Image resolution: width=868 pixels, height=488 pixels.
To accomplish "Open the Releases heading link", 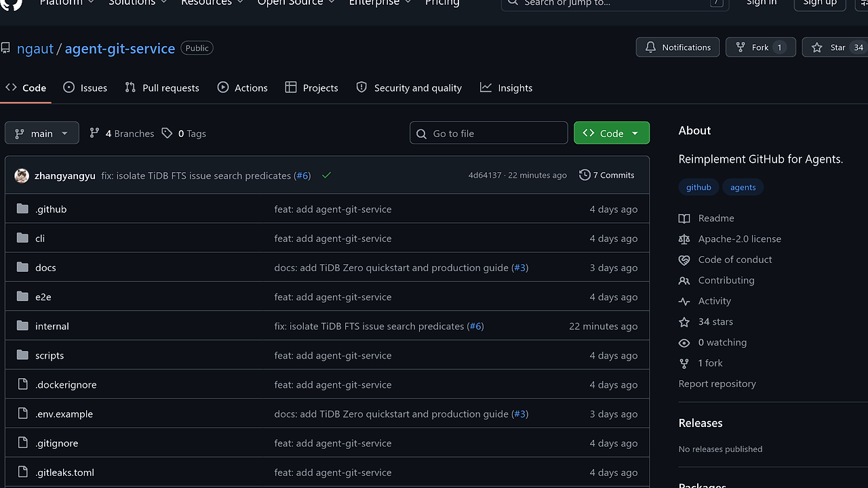I will coord(701,422).
